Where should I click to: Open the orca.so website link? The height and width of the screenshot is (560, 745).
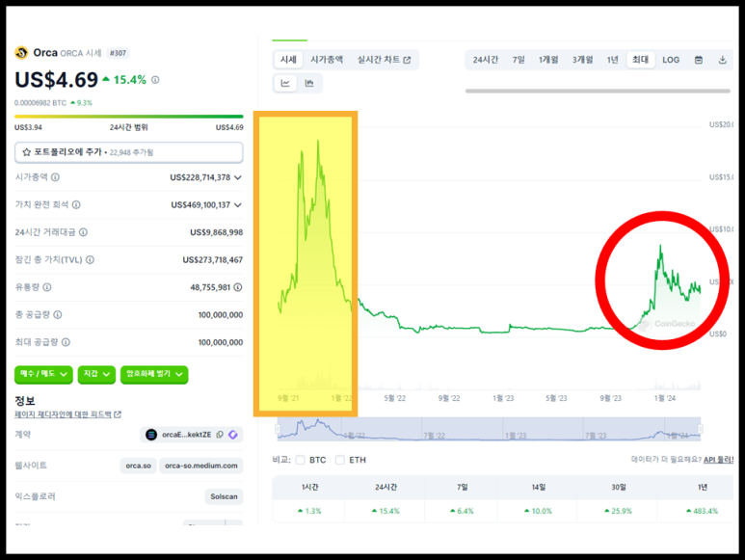point(138,466)
